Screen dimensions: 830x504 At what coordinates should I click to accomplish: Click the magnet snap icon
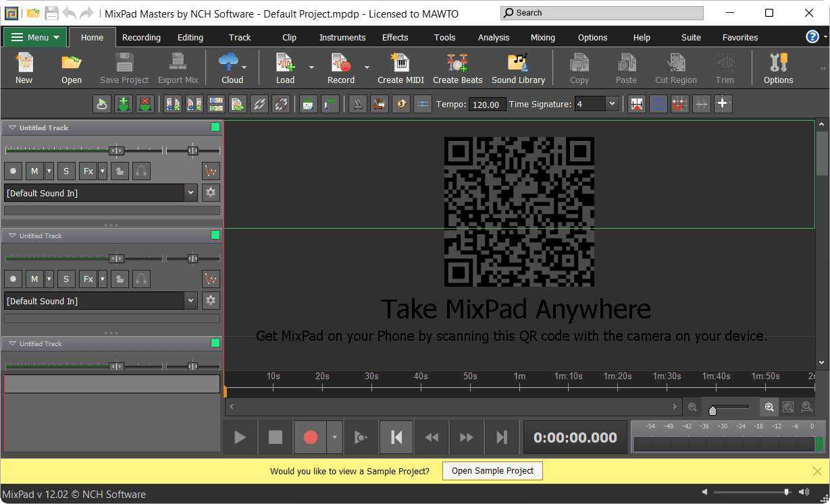(x=680, y=104)
